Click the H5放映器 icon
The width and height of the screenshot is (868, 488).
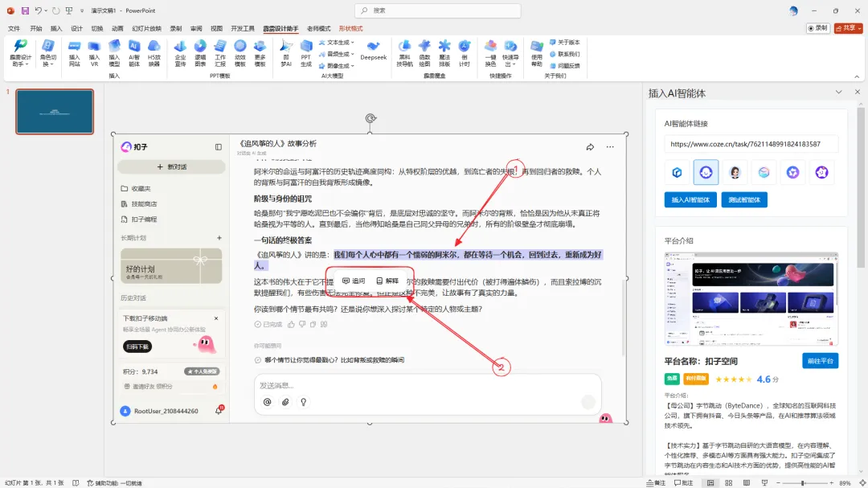pyautogui.click(x=154, y=53)
